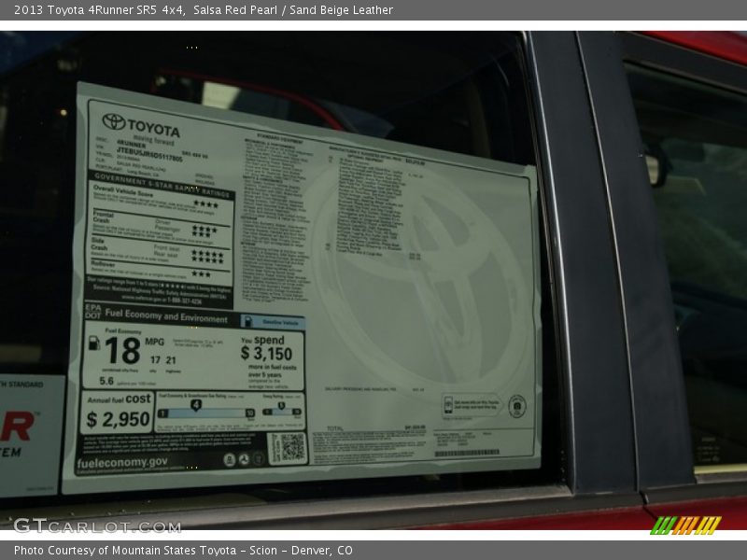Click the smartphone icon near sticker bottom
The image size is (747, 560).
pos(448,404)
